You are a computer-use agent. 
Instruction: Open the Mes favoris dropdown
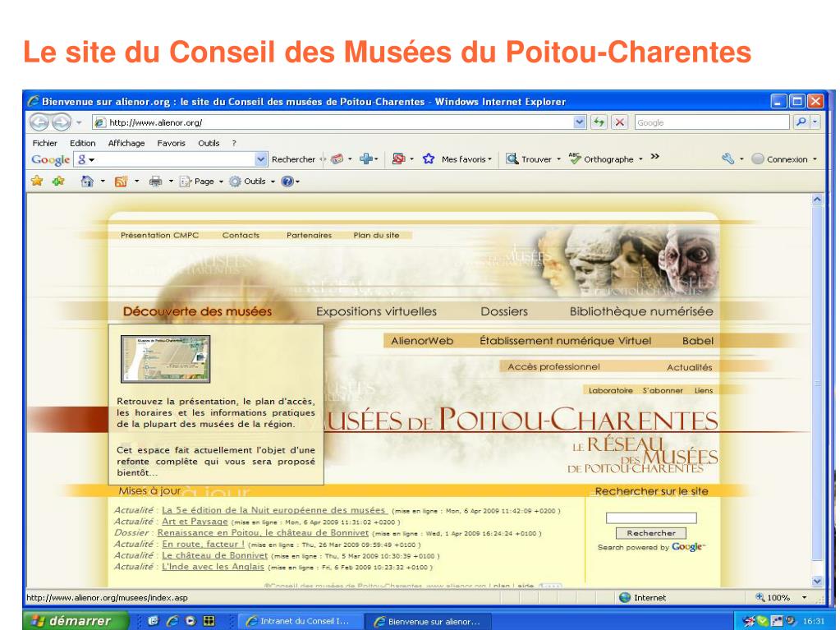pos(489,159)
